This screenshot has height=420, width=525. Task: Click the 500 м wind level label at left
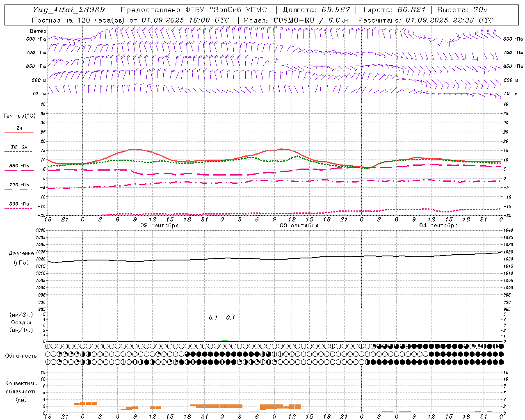click(39, 80)
